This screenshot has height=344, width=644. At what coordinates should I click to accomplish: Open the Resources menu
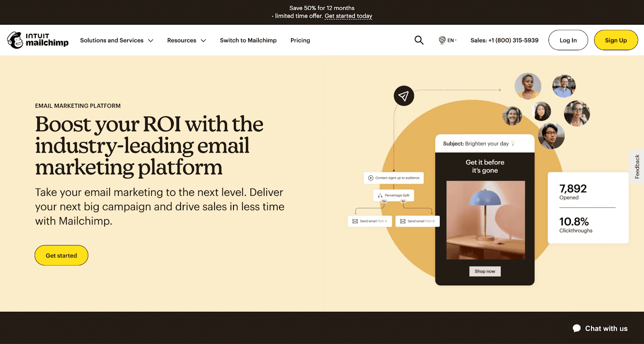click(187, 40)
